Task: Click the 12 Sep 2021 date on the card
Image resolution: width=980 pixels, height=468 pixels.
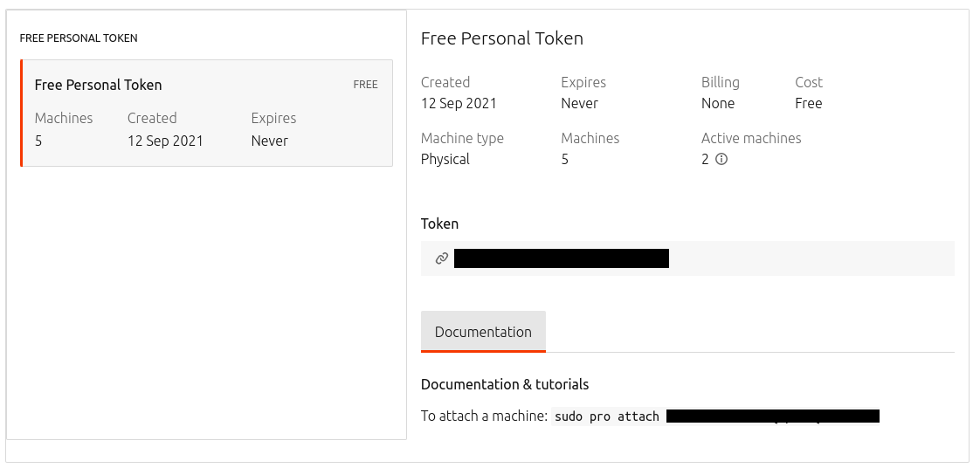Action: tap(165, 141)
